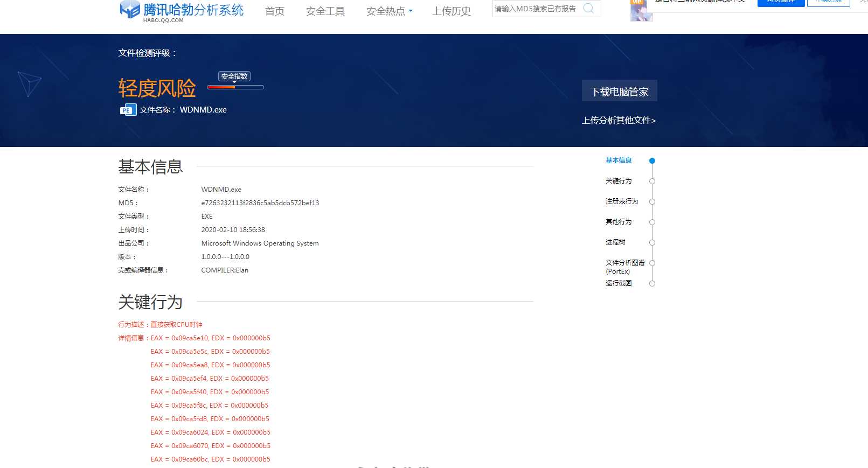Click 上传分析其他文件 link
The image size is (868, 468).
[619, 121]
